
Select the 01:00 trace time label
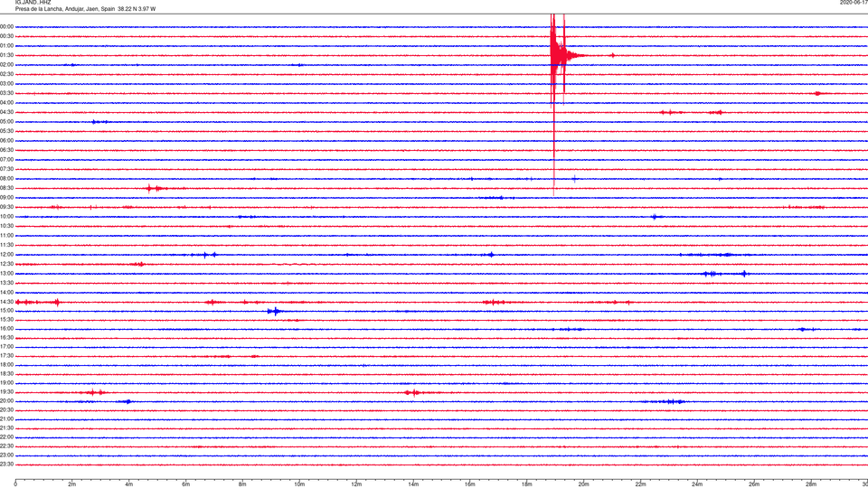tap(6, 45)
